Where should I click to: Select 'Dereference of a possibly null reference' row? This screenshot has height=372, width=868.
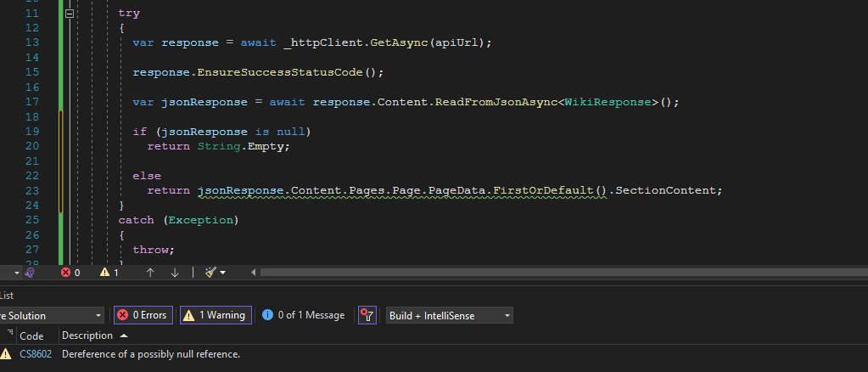151,353
